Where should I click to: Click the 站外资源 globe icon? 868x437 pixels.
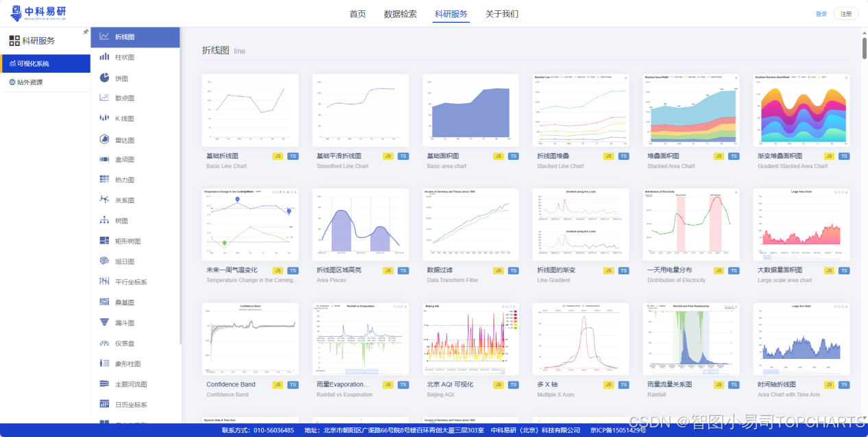coord(12,82)
